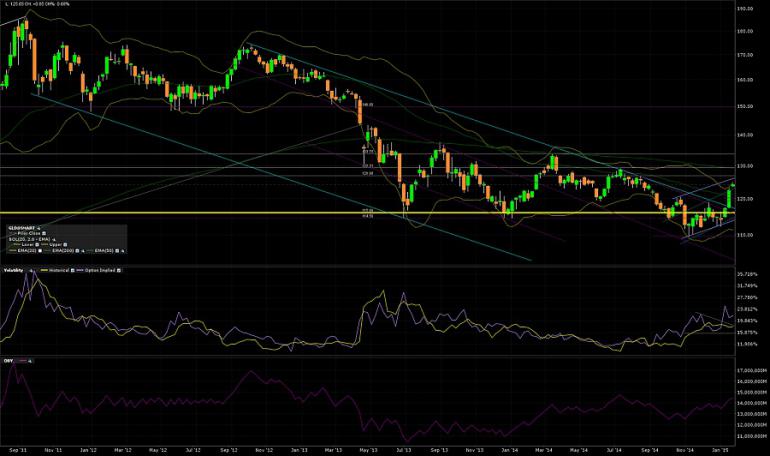
Task: Click the small box beside Upper band
Action: pos(65,244)
